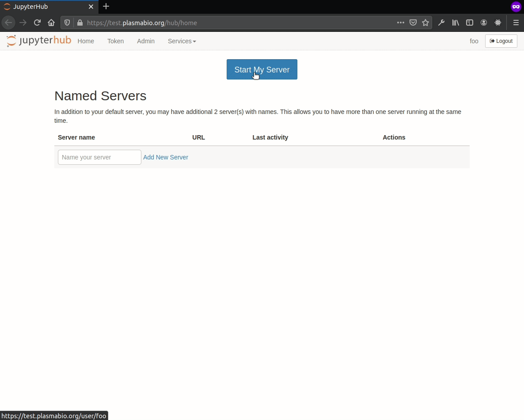The width and height of the screenshot is (524, 420).
Task: Go to the browser home page icon
Action: pos(51,23)
